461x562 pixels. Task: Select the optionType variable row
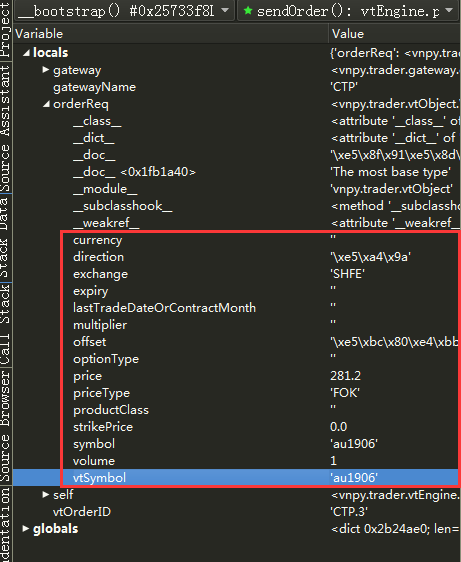point(237,359)
